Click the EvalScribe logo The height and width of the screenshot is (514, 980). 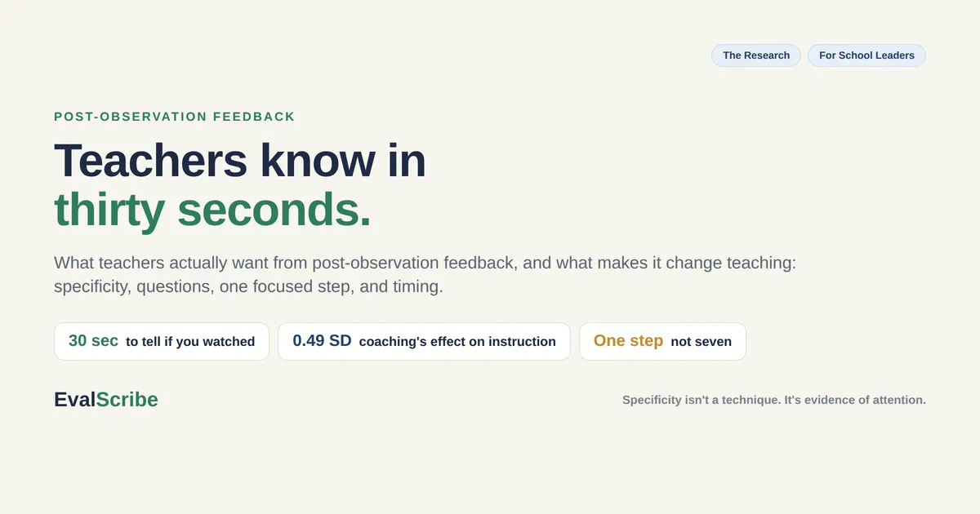(x=106, y=400)
